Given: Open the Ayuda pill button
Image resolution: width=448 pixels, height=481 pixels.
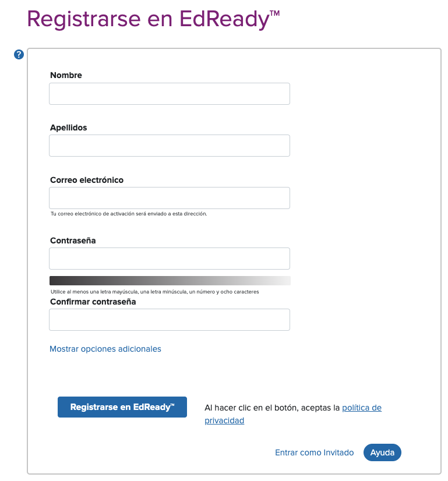Looking at the screenshot, I should (x=382, y=452).
